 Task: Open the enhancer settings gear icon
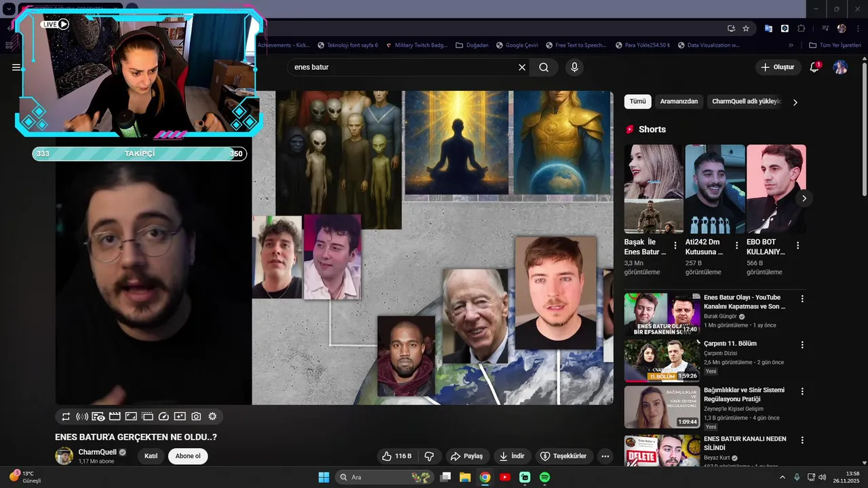click(x=212, y=417)
